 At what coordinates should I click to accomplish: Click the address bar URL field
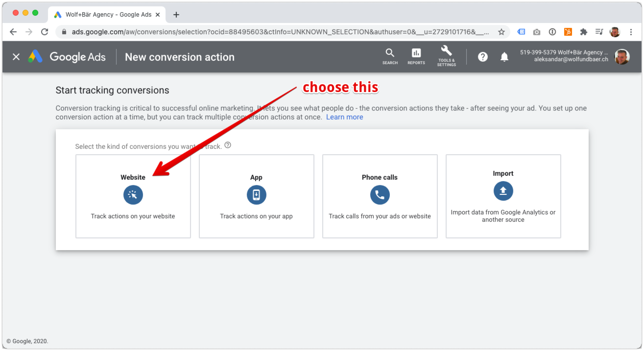(274, 31)
